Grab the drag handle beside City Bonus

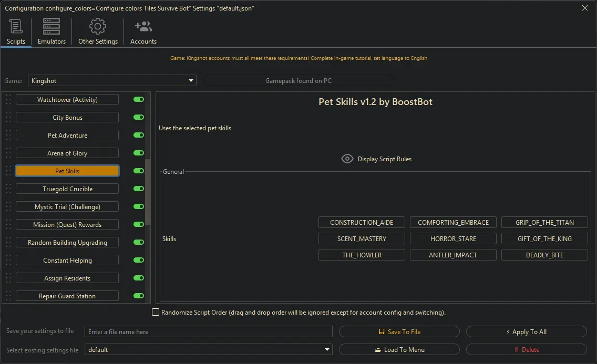(8, 118)
